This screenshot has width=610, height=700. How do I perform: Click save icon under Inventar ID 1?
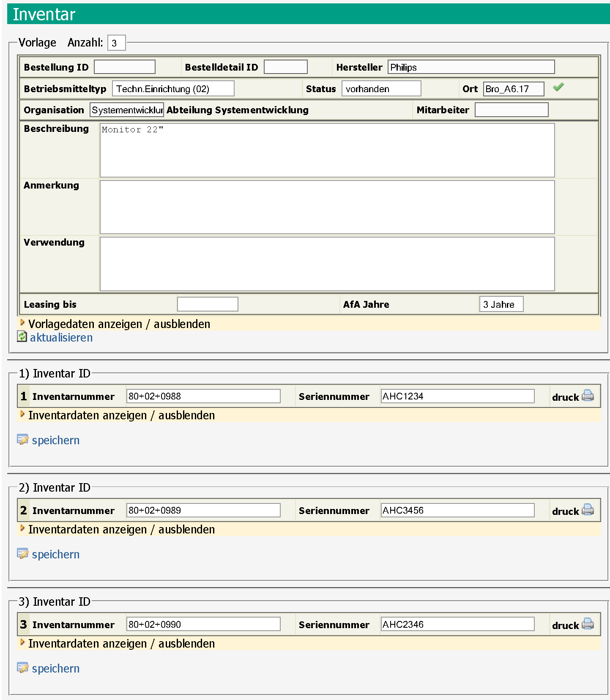(x=22, y=440)
